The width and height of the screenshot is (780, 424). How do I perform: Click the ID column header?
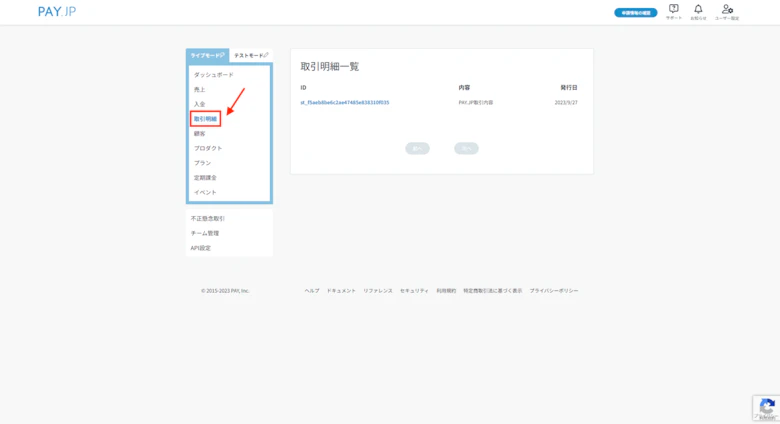pyautogui.click(x=303, y=88)
